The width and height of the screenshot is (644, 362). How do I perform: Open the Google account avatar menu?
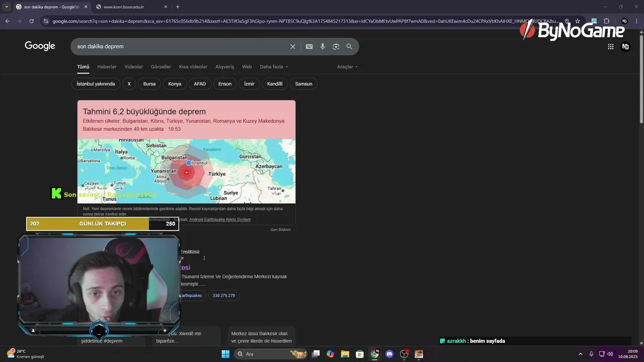625,46
